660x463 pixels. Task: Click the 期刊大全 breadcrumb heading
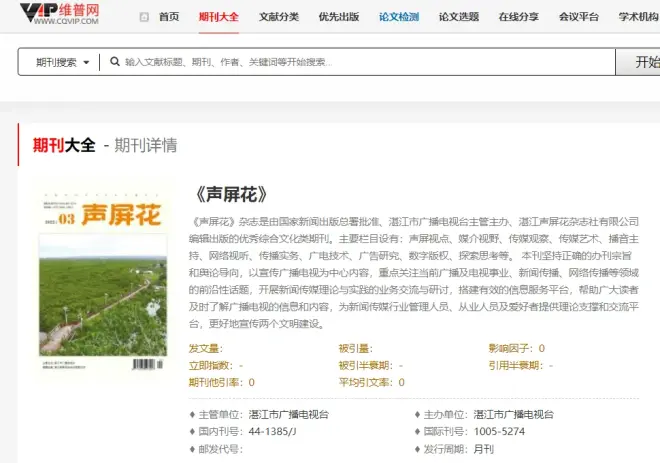pos(64,145)
